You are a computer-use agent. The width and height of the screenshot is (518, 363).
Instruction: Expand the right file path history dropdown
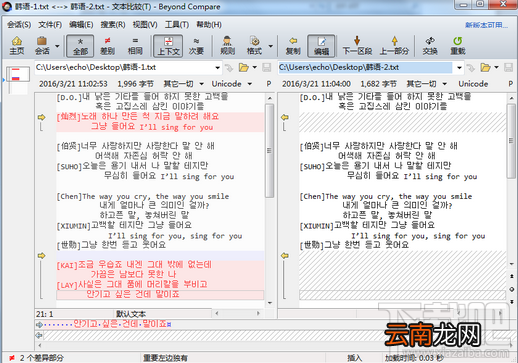(459, 68)
